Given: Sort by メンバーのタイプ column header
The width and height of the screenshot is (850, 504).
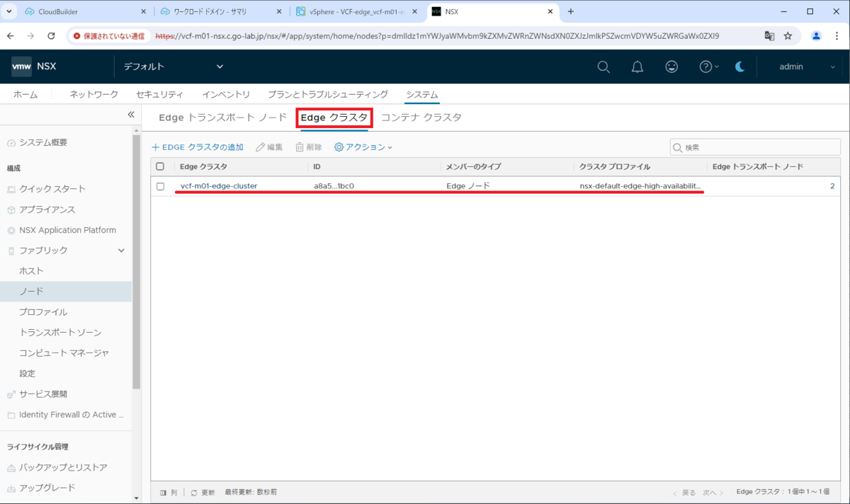Looking at the screenshot, I should [x=473, y=166].
